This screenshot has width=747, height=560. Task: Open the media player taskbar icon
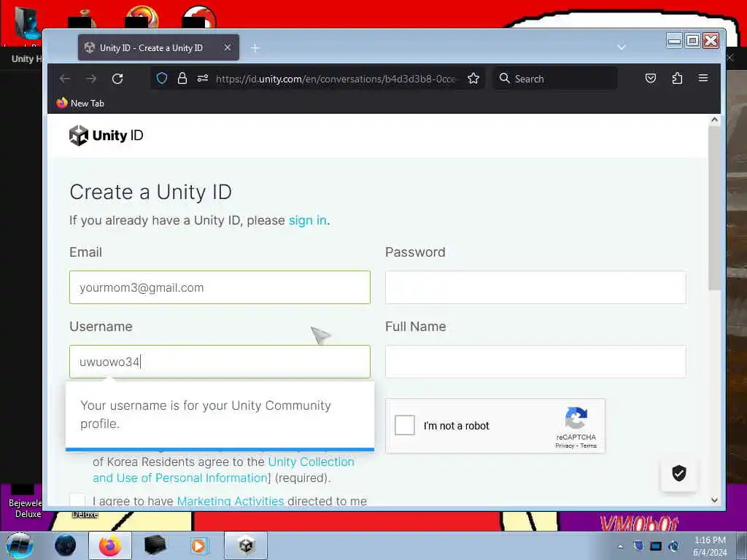[198, 545]
